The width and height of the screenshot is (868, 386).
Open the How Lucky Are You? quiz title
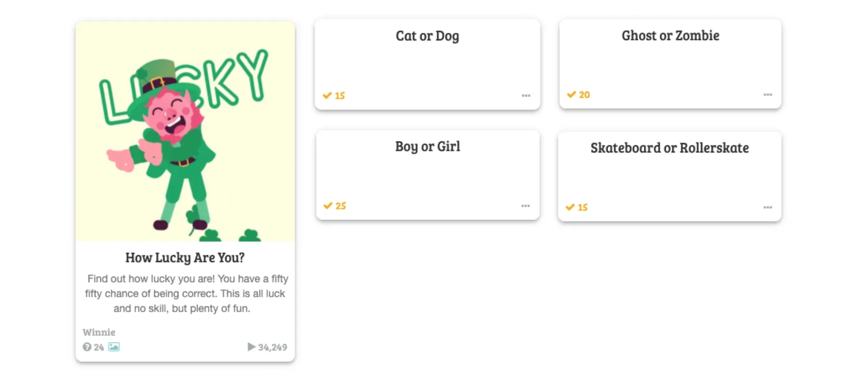[x=185, y=258]
